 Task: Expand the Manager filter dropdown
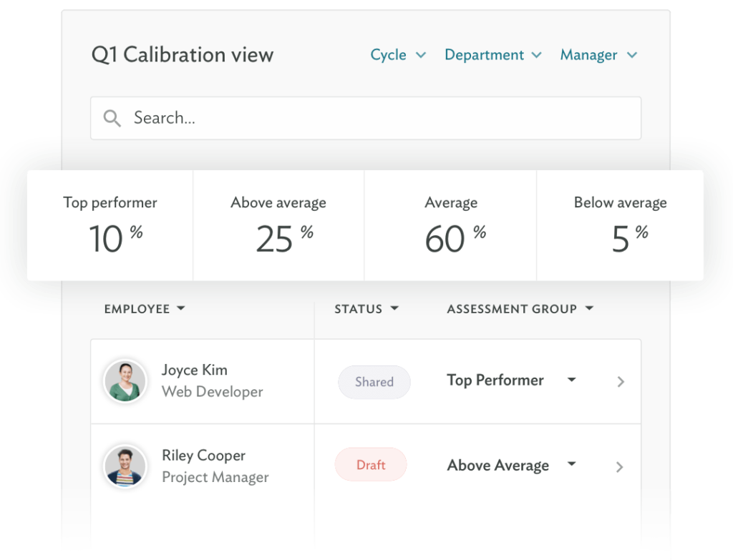tap(598, 55)
